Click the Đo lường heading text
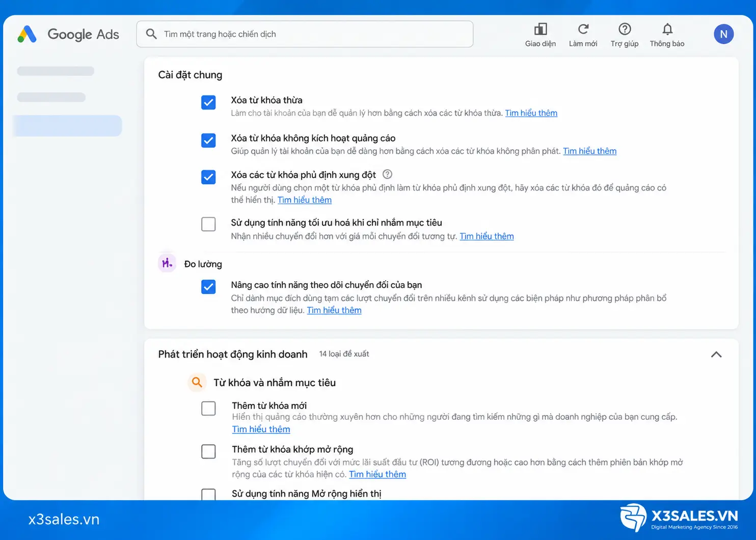The image size is (756, 540). (x=203, y=264)
